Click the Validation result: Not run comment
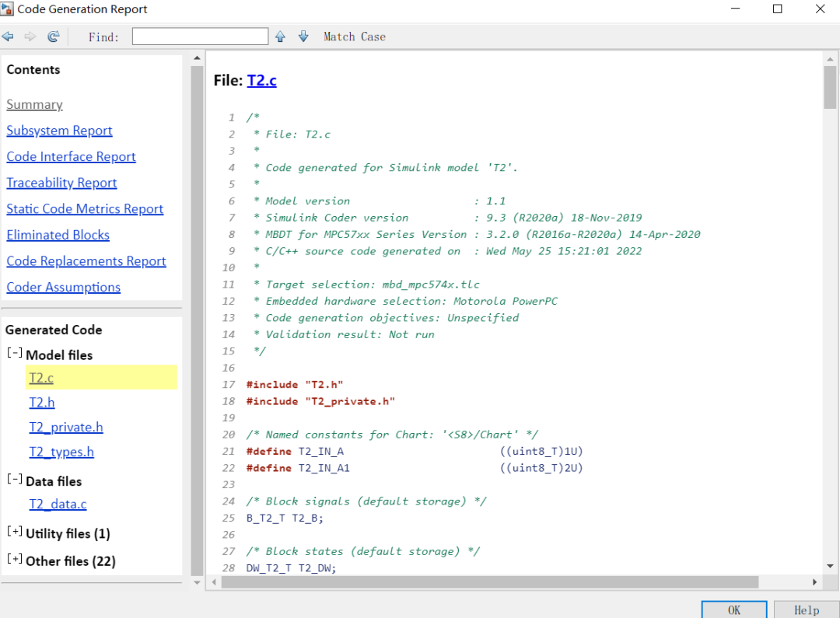 [344, 334]
